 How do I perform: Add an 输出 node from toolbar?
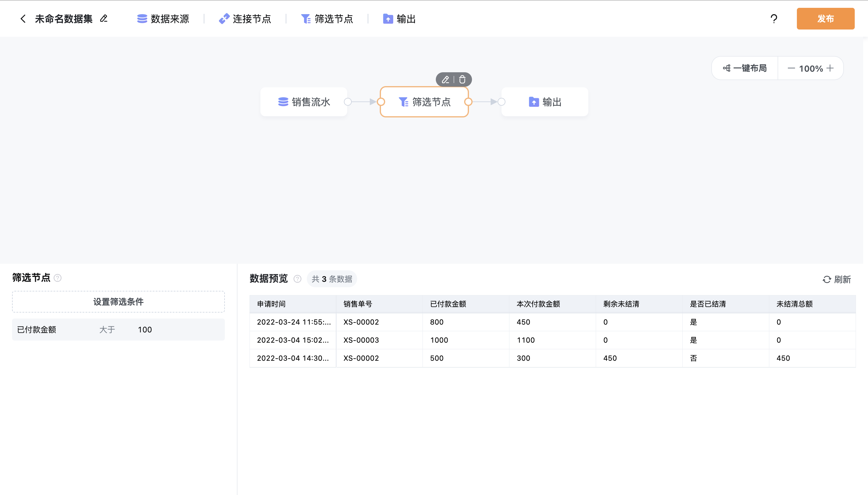pos(399,19)
